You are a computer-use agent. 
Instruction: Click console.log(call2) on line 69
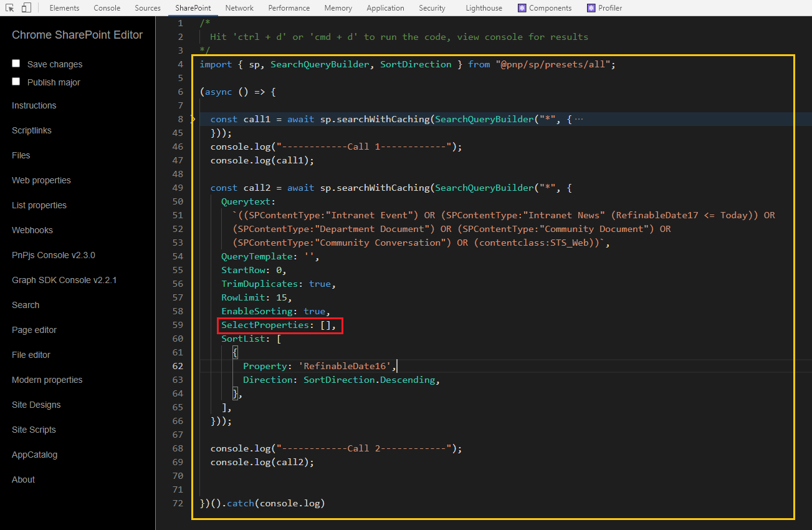click(262, 462)
